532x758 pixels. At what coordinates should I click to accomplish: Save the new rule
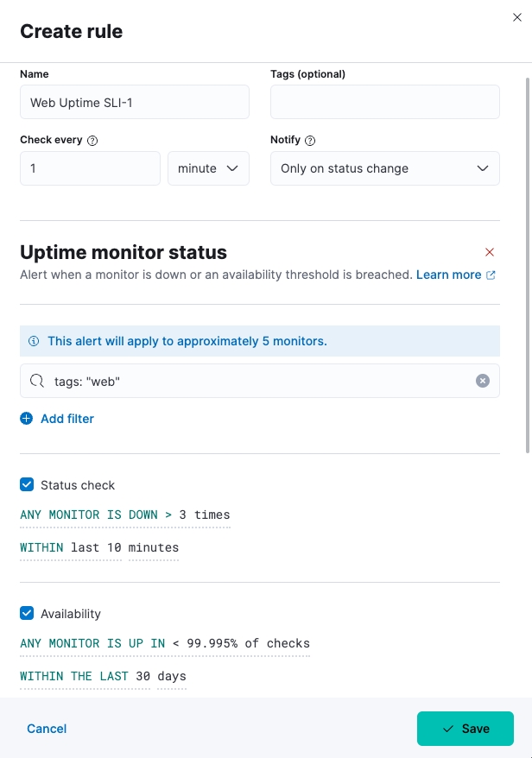465,729
